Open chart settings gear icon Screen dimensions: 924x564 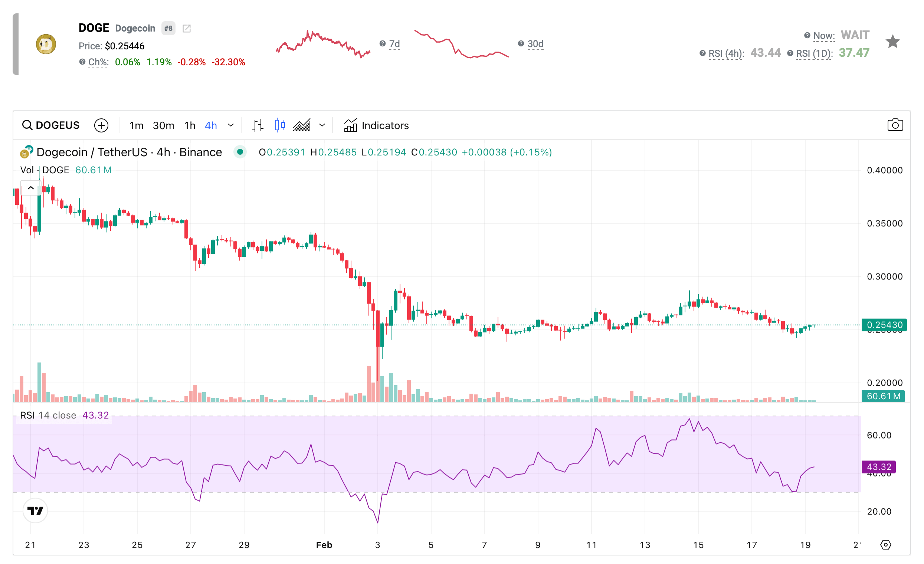[x=885, y=544]
